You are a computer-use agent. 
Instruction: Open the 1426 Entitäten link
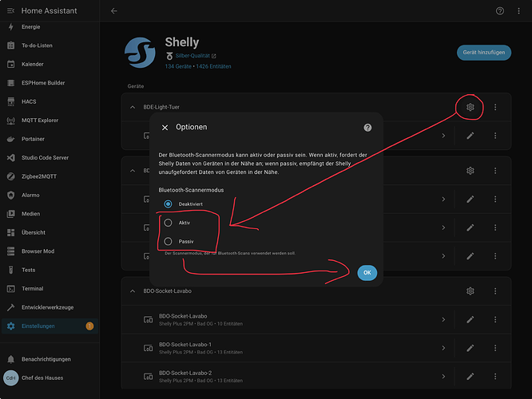point(213,66)
